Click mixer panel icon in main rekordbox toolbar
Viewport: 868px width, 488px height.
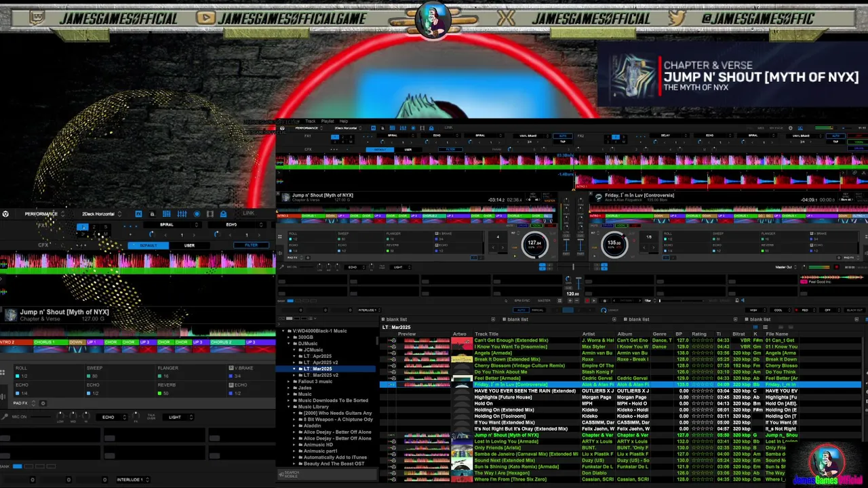[x=403, y=128]
